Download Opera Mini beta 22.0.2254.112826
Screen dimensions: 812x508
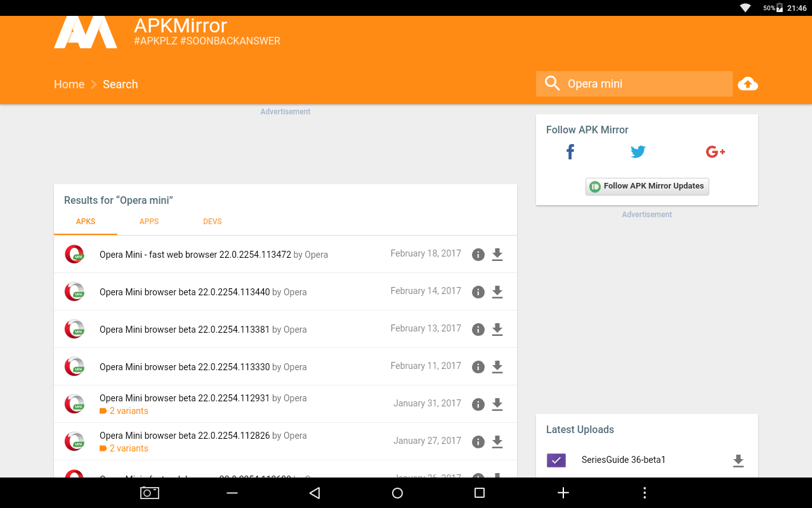[x=497, y=442]
